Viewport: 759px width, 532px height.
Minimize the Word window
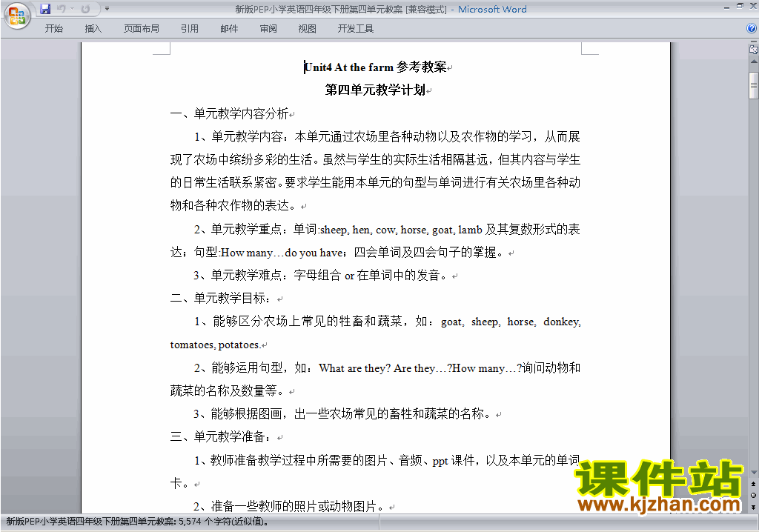tap(726, 7)
